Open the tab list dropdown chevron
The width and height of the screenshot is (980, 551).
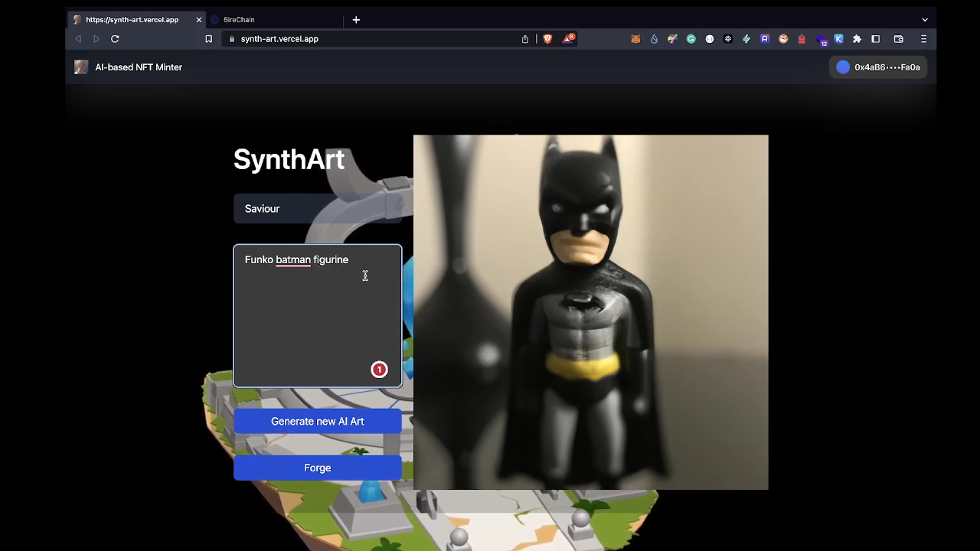[925, 20]
